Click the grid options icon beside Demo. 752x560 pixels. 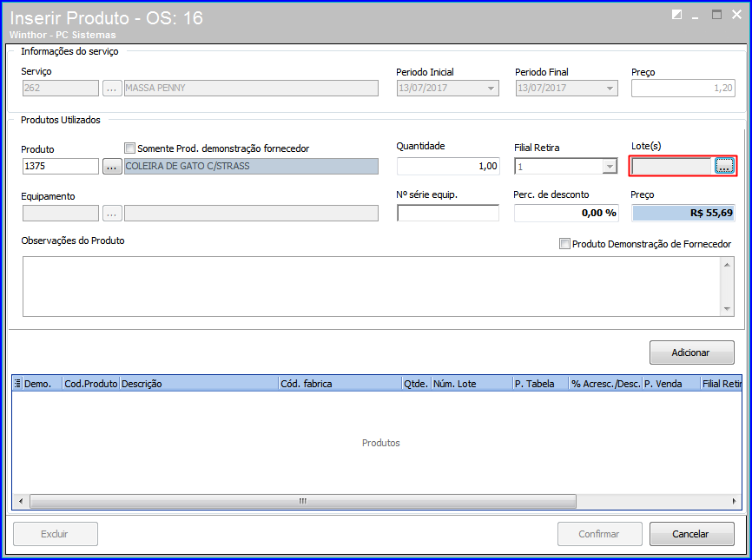coord(17,384)
